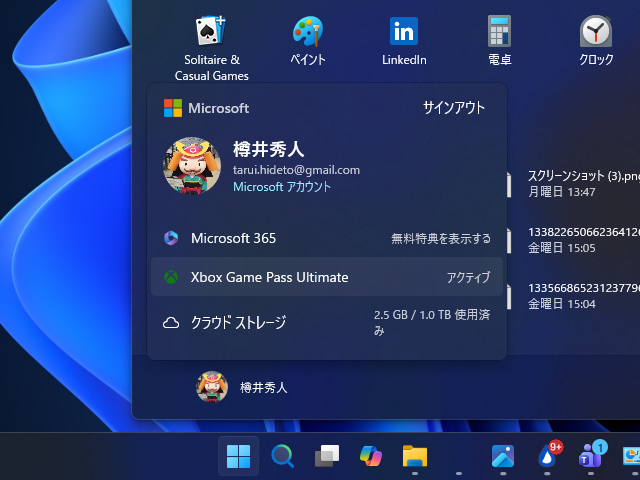Open File Explorer from the taskbar
Viewport: 640px width, 480px height.
[x=415, y=456]
